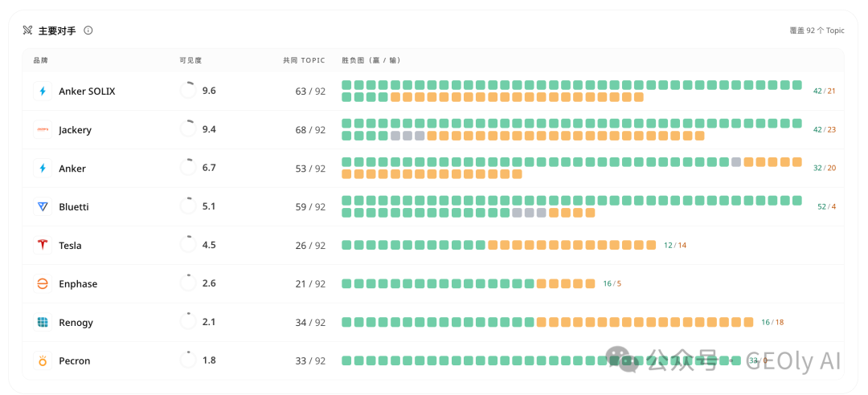Image resolution: width=868 pixels, height=395 pixels.
Task: Click 覆盖 92 个 Topic label
Action: click(x=817, y=31)
